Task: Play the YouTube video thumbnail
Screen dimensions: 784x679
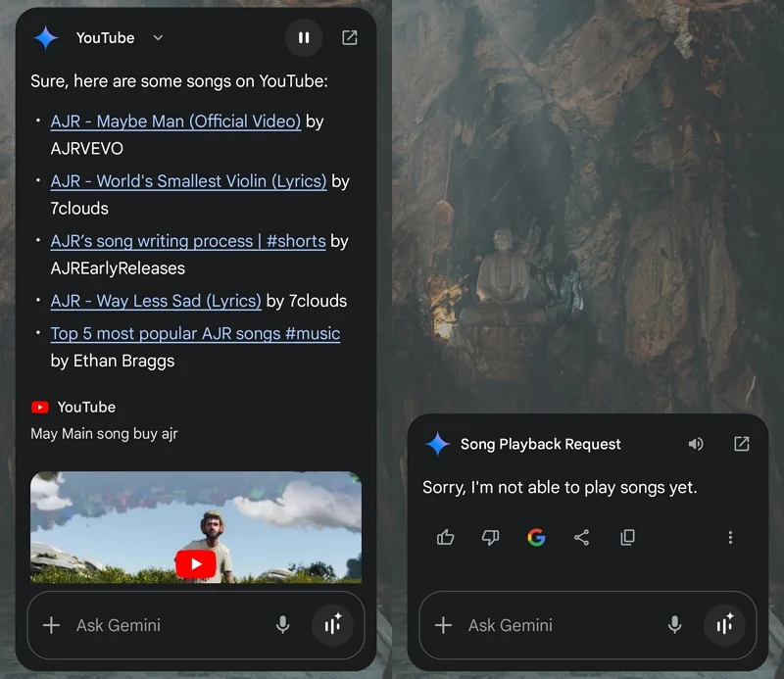Action: tap(195, 563)
